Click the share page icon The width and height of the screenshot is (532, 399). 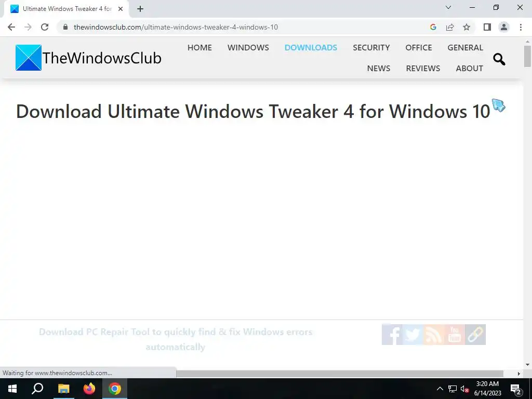[450, 27]
